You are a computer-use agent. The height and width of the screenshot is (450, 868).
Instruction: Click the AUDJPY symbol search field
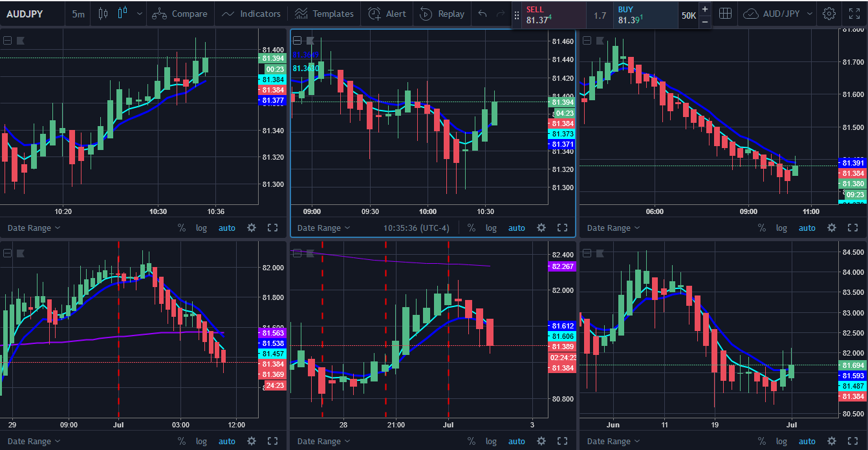[26, 14]
